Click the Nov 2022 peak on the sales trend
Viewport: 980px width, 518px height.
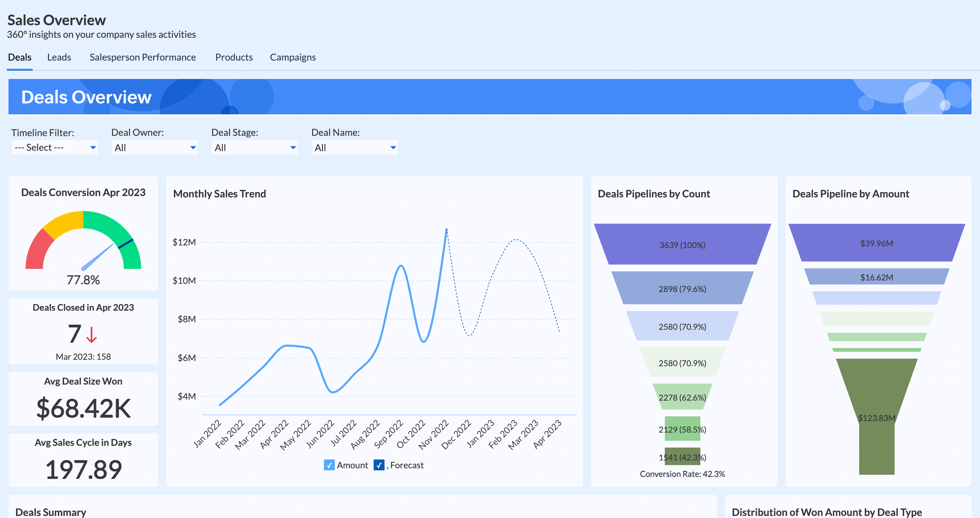(x=446, y=229)
